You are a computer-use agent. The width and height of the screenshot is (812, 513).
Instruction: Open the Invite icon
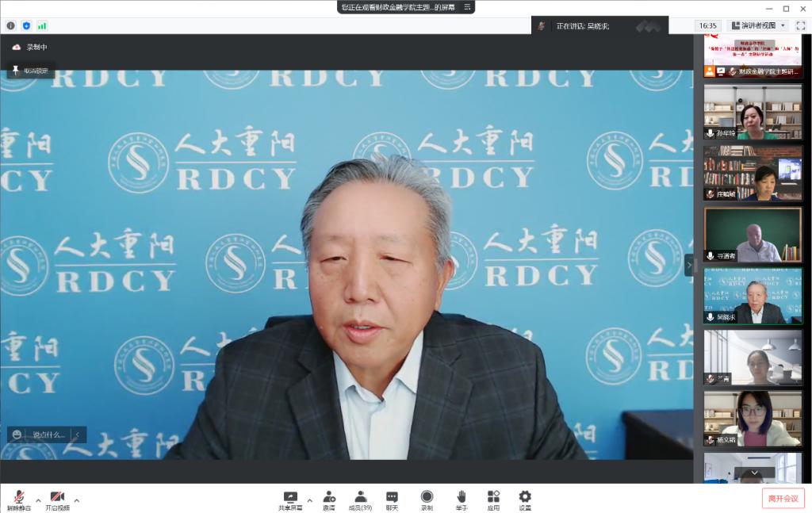(328, 499)
